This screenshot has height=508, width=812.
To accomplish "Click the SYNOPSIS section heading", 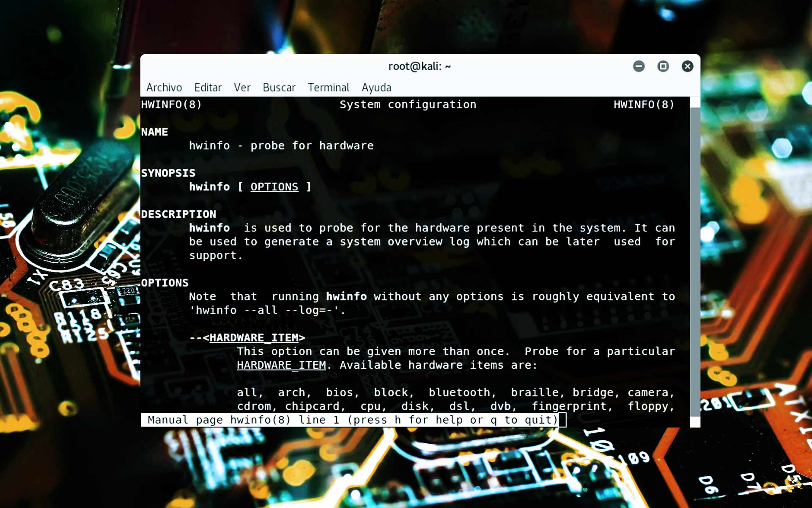I will (x=168, y=173).
